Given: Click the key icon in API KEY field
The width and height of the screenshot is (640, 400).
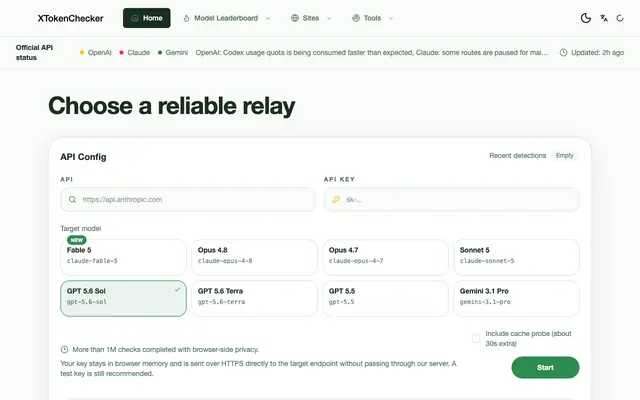Looking at the screenshot, I should (336, 200).
